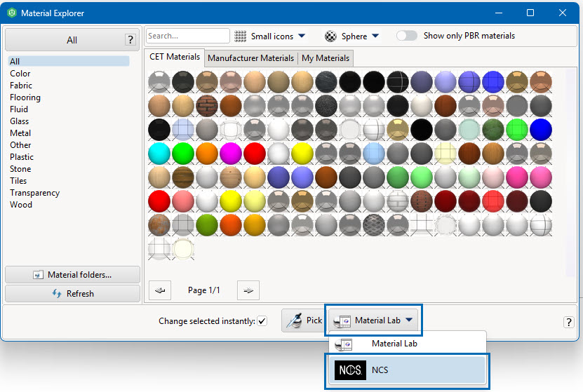This screenshot has width=583, height=392.
Task: Select the rusty metal material sphere
Action: click(x=159, y=225)
